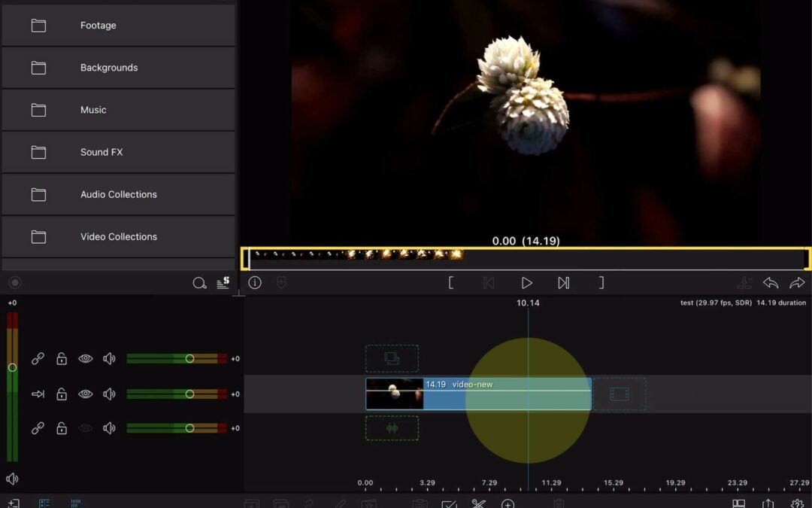Click the search magnifier icon in library
The width and height of the screenshot is (812, 508).
[x=199, y=283]
